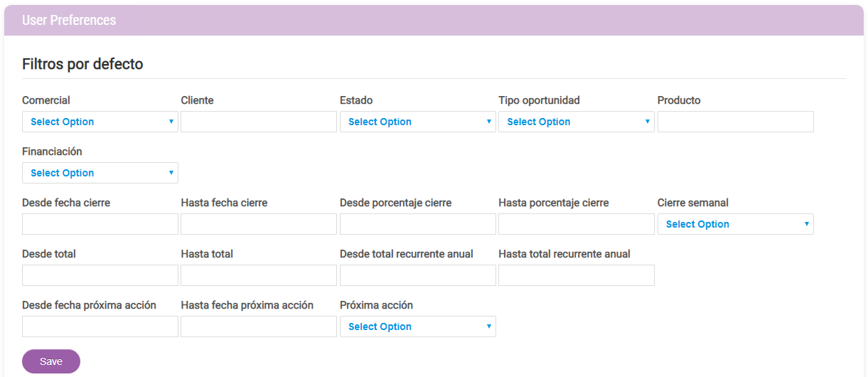Expand the Estado select option

tap(418, 122)
